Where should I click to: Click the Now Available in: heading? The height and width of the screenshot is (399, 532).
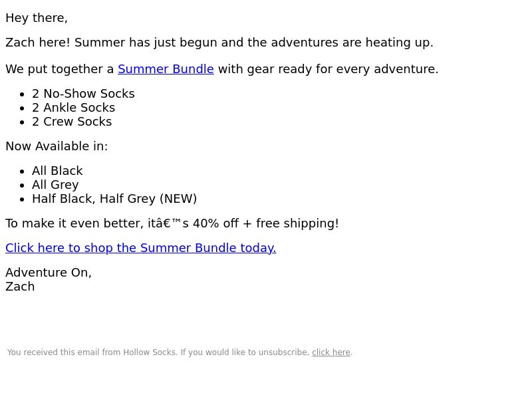coord(57,146)
